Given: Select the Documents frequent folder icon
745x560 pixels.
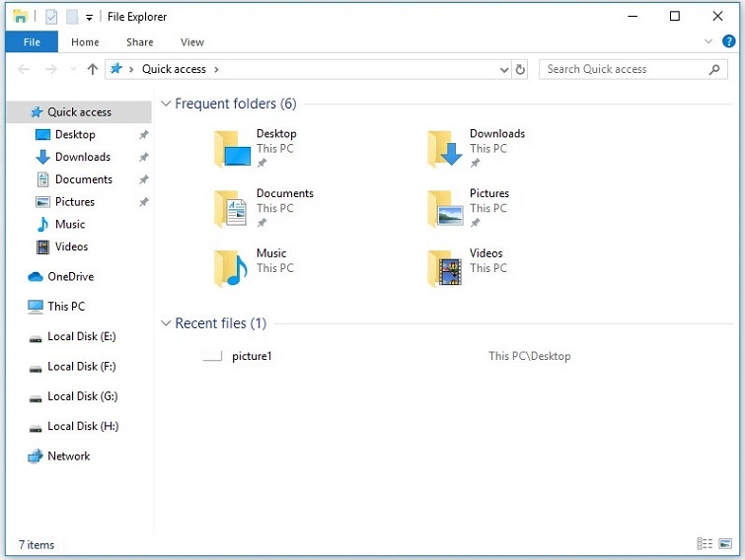Looking at the screenshot, I should point(231,209).
